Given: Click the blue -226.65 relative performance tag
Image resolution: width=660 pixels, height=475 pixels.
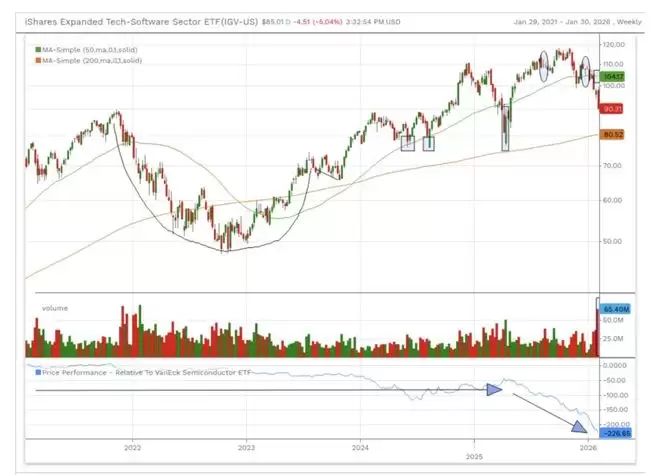Looking at the screenshot, I should (613, 433).
